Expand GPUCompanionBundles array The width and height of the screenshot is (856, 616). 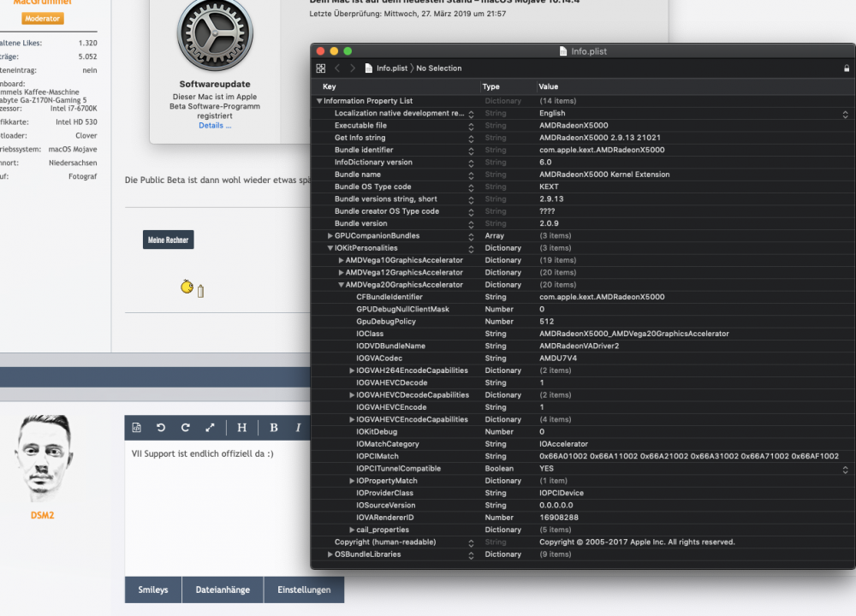[330, 236]
